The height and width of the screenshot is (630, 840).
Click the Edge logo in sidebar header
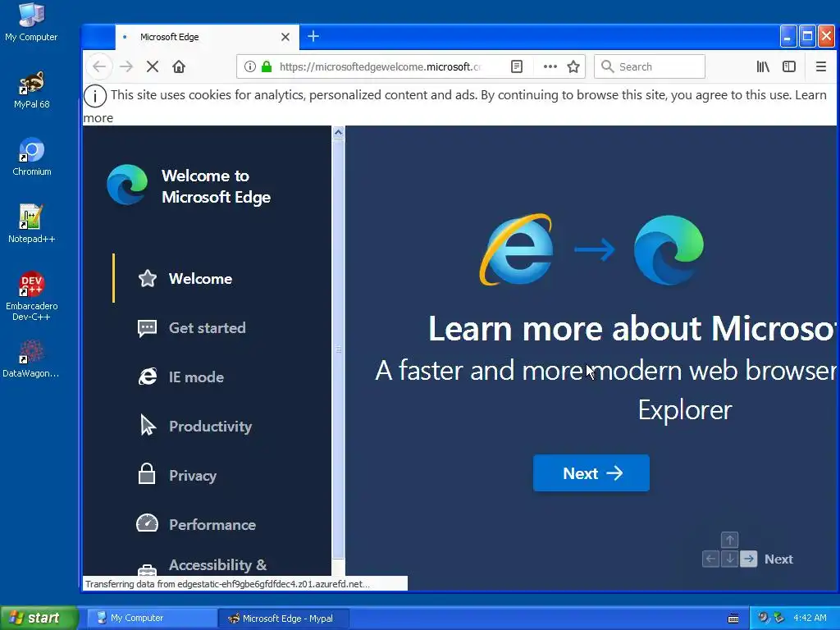click(x=127, y=185)
